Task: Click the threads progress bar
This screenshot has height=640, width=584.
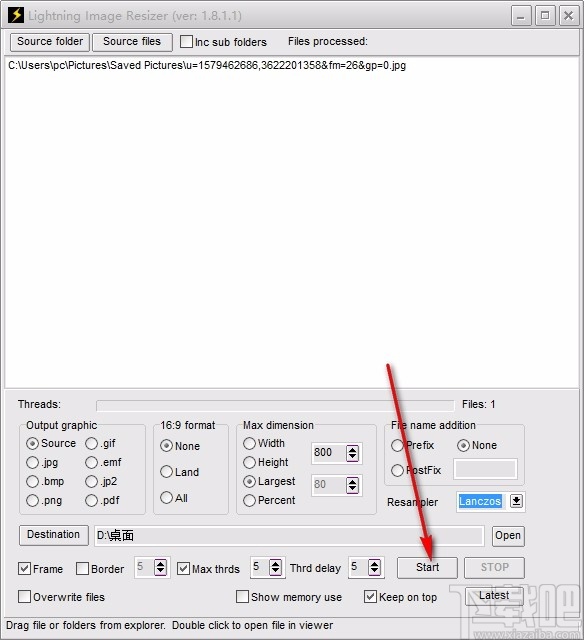Action: click(275, 405)
